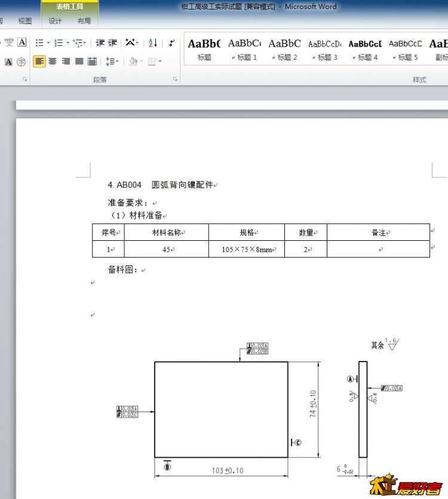Apply the 标题 style
Image resolution: width=448 pixels, height=499 pixels.
coord(204,50)
